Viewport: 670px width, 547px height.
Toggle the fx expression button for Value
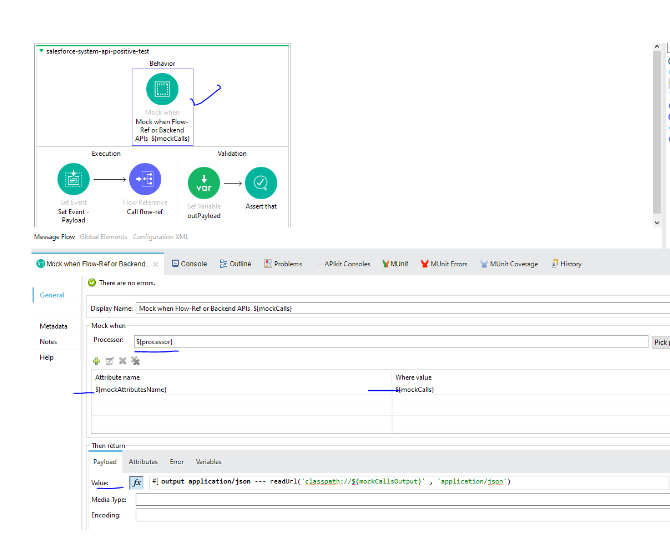point(136,482)
